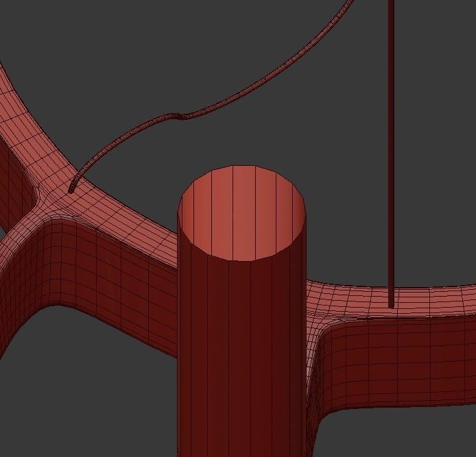Viewport: 476px width, 457px height.
Task: Select the circular top cap of the cylinder
Action: point(242,213)
